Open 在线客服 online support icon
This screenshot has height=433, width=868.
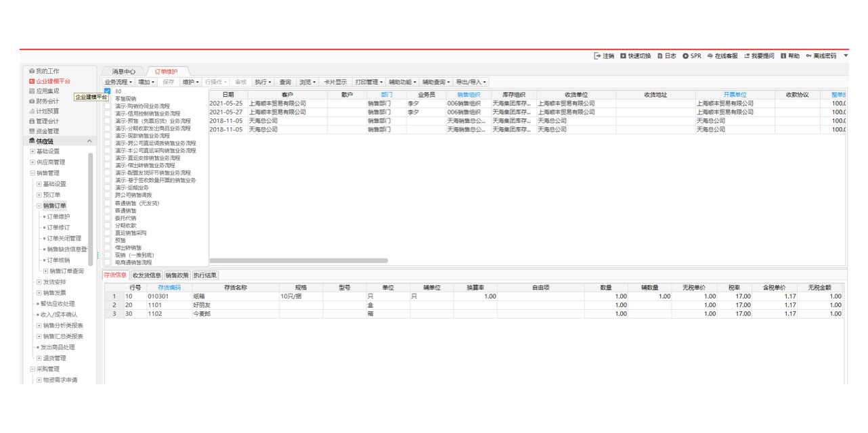tap(710, 56)
